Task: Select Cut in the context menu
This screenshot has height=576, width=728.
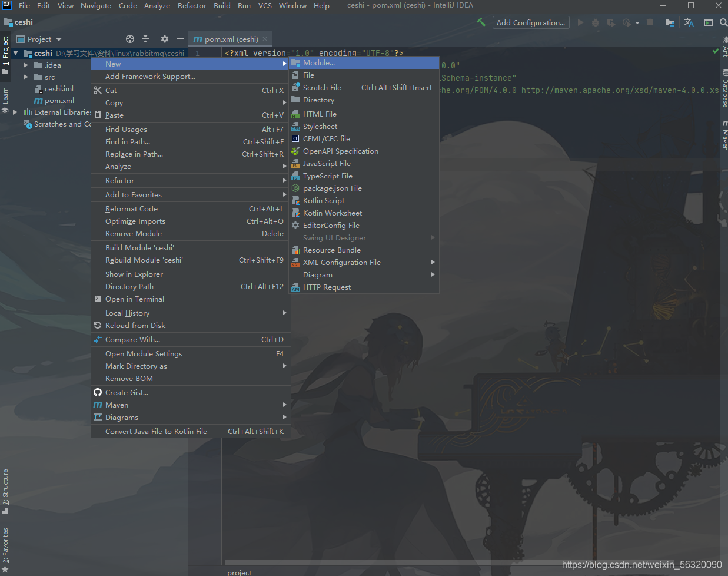Action: [x=191, y=91]
